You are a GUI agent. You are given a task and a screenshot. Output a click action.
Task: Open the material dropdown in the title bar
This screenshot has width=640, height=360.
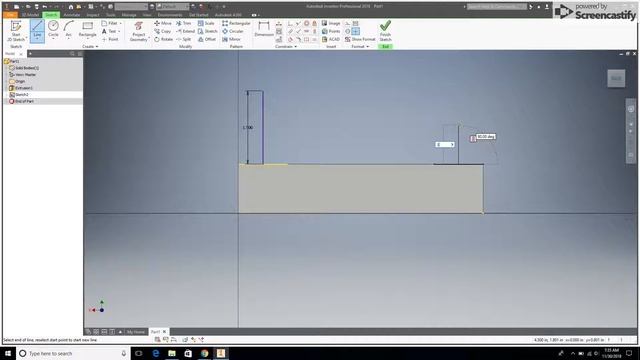coord(131,7)
